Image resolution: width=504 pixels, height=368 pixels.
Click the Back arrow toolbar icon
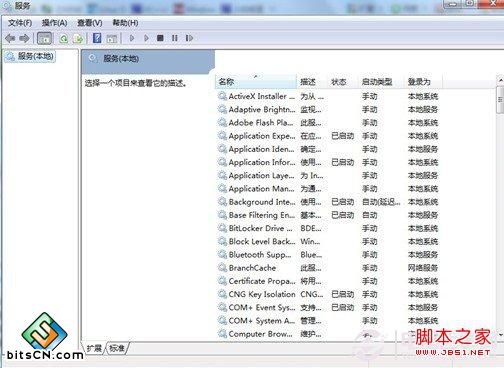(10, 38)
